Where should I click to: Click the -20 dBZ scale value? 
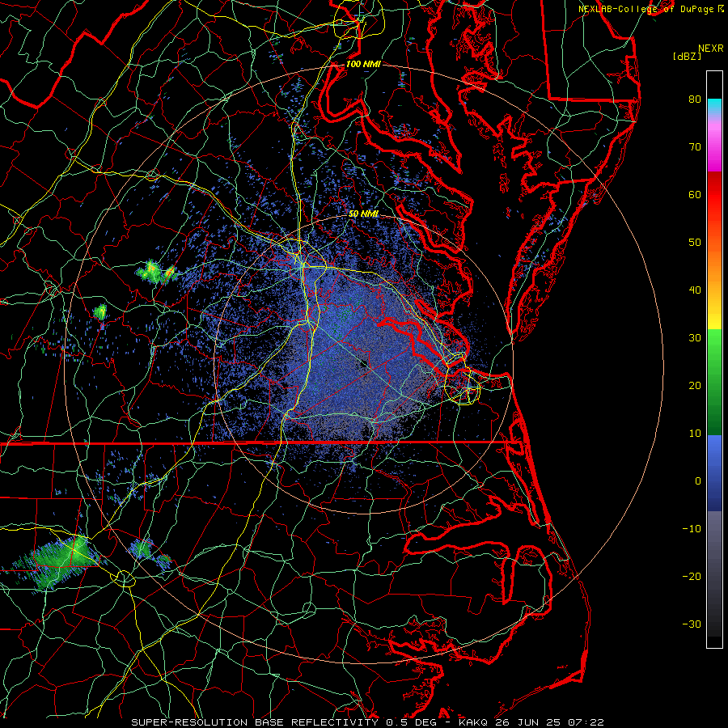(x=692, y=577)
